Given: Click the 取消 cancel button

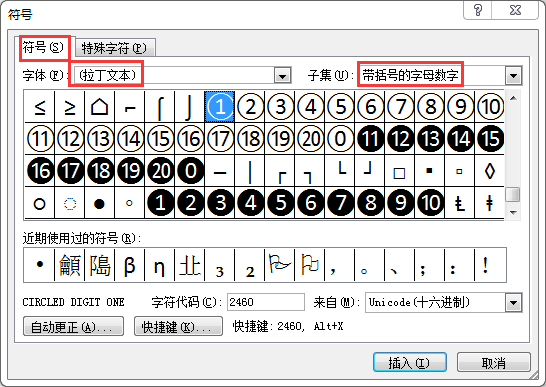Looking at the screenshot, I should click(x=494, y=362).
